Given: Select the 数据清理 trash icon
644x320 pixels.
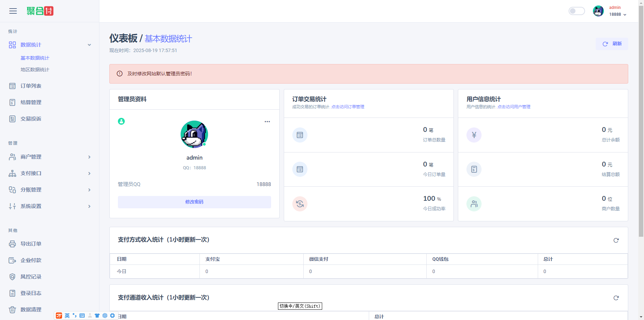Looking at the screenshot, I should click(x=12, y=309).
